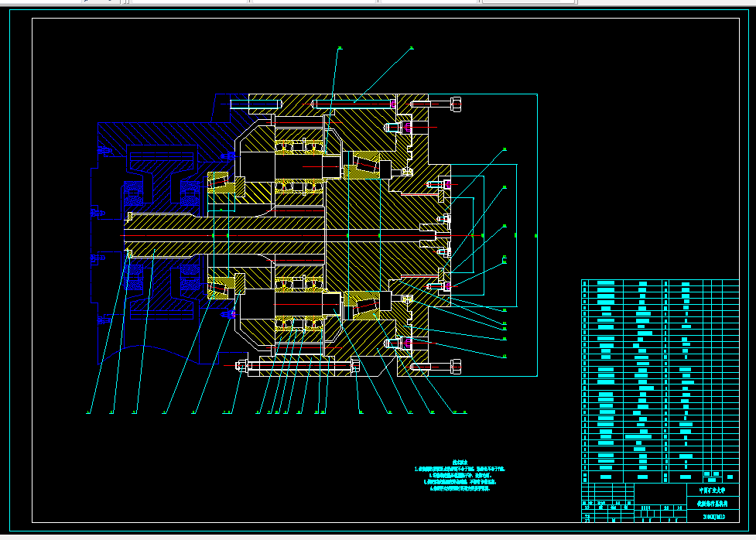This screenshot has width=756, height=540.
Task: Select the "技术要求" technical notes heading
Action: point(460,462)
